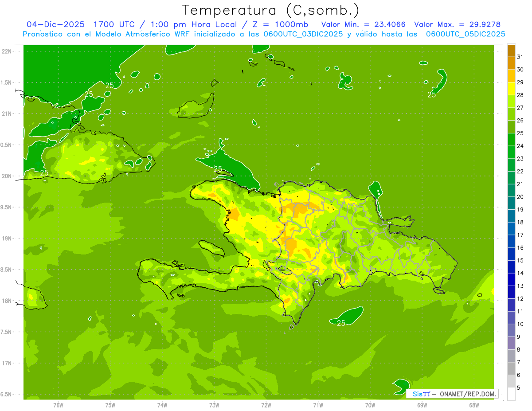Pick the white swatch at legend bottom

point(511,394)
